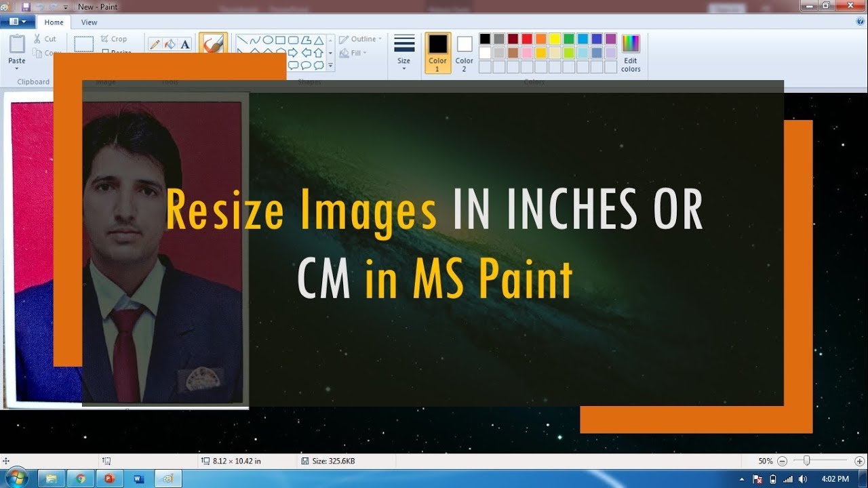The height and width of the screenshot is (488, 868).
Task: Open the shape Fill dropdown
Action: click(353, 53)
